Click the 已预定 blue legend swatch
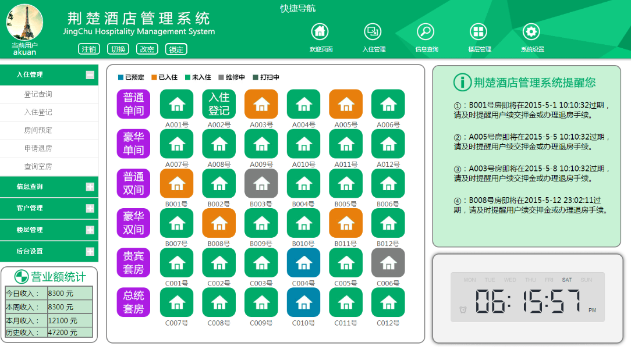This screenshot has height=364, width=631. 120,77
